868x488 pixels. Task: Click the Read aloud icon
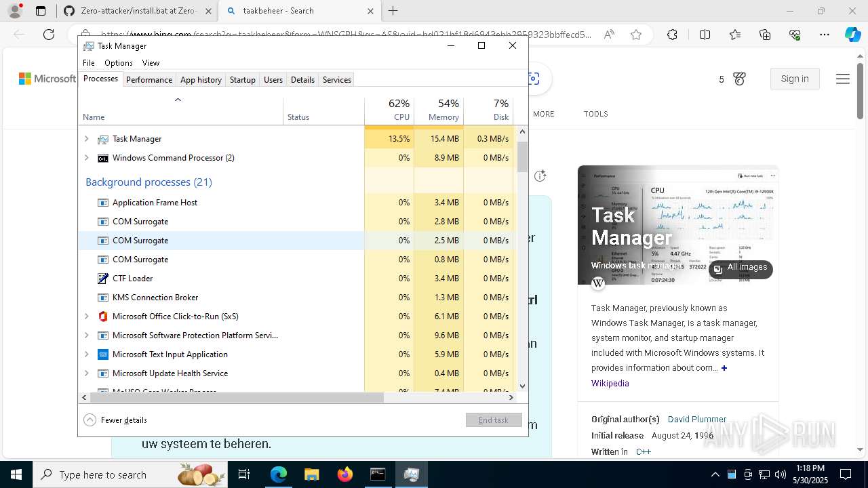tap(609, 35)
